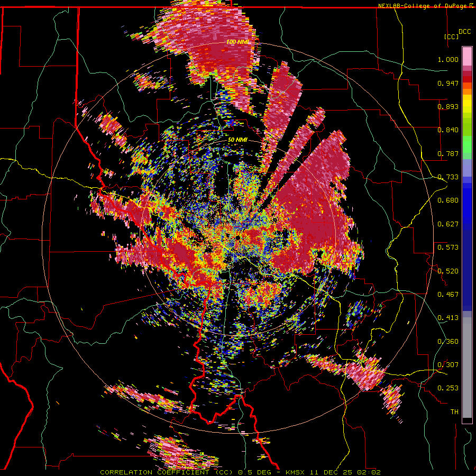Click the 0.360 scale value

coord(448,342)
